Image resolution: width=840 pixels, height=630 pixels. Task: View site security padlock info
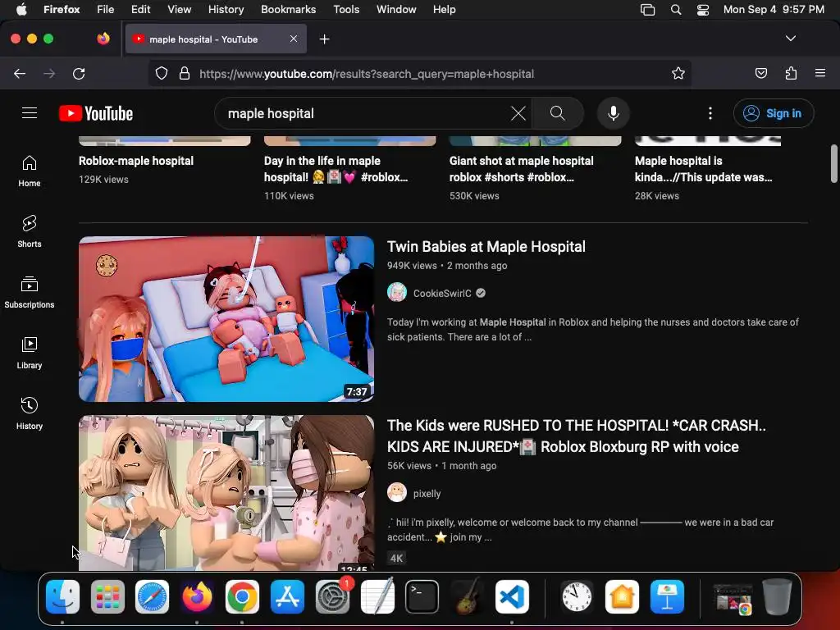pos(185,73)
